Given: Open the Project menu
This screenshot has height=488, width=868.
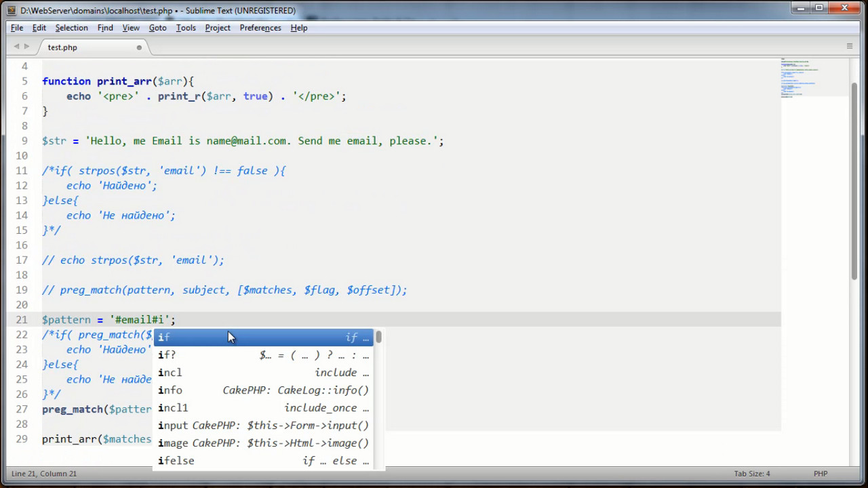Looking at the screenshot, I should click(x=218, y=28).
